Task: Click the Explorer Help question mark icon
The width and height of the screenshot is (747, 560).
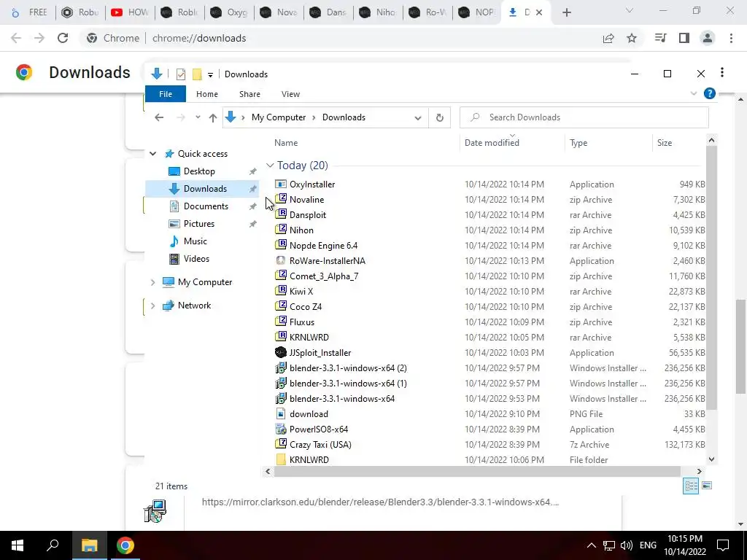Action: tap(709, 93)
